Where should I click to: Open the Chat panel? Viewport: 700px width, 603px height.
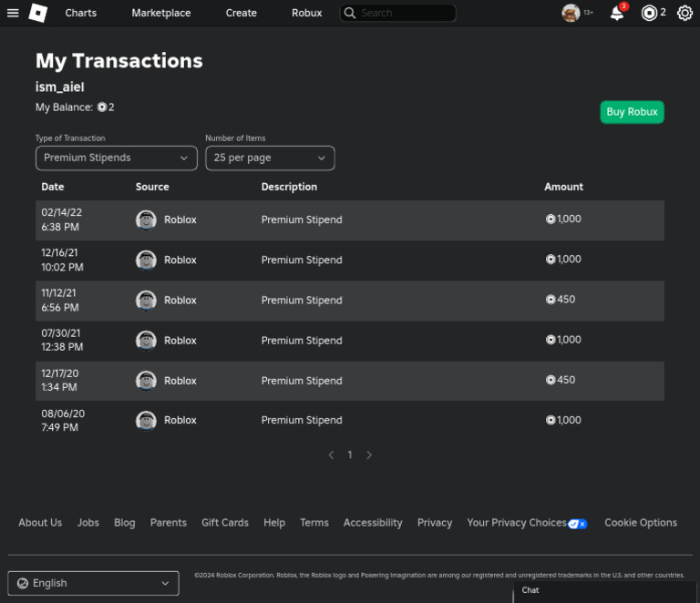605,591
